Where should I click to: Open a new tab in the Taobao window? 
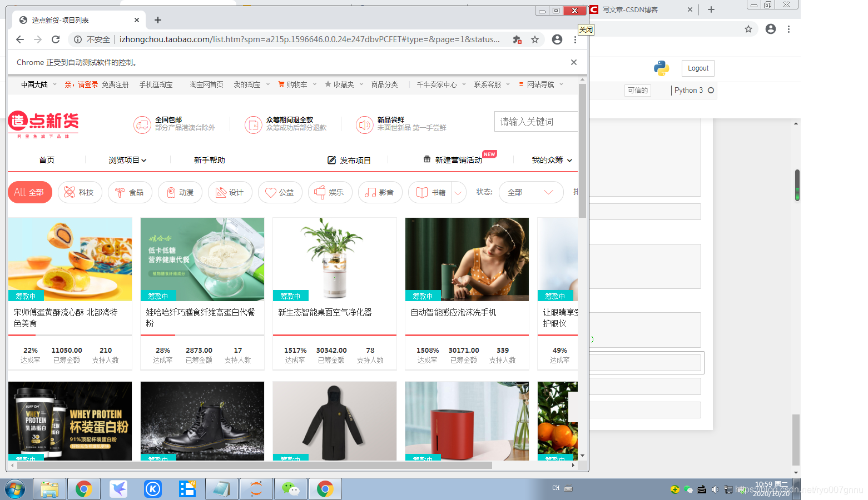[158, 20]
